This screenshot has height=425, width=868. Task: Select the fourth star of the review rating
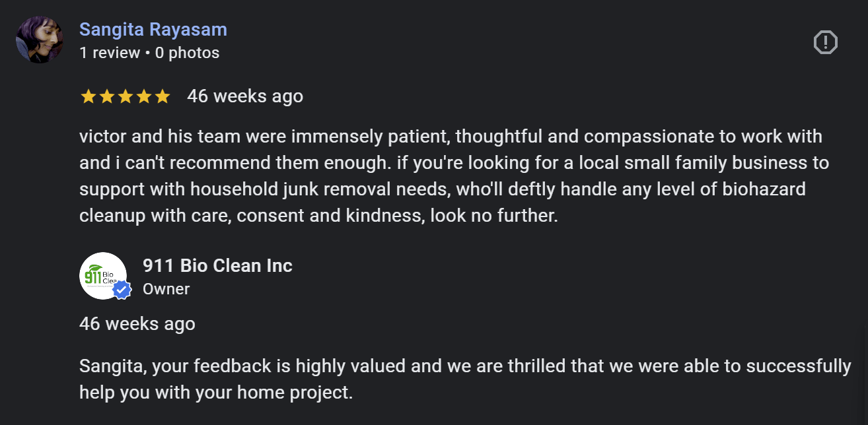click(x=144, y=96)
